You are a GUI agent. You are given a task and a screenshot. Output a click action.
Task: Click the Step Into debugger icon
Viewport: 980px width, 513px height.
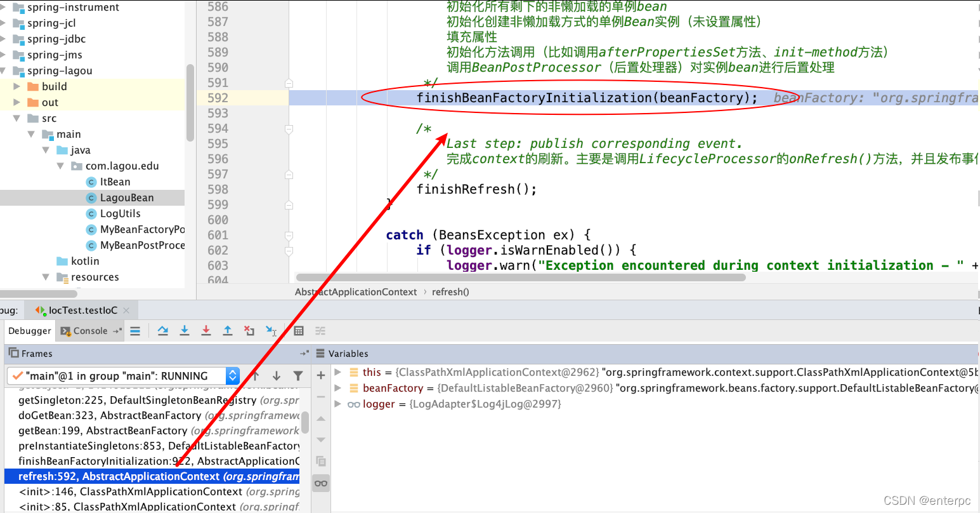(185, 331)
